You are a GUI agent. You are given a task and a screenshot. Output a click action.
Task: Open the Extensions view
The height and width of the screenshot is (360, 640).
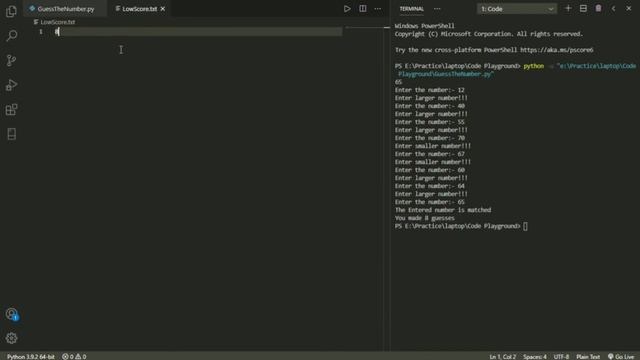(x=11, y=109)
